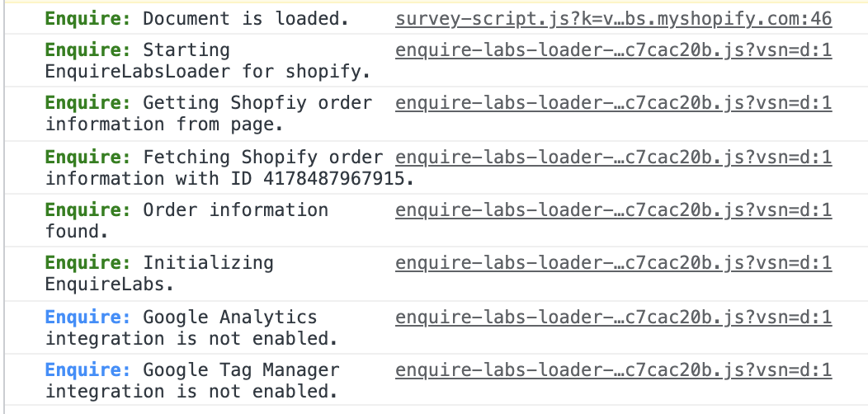Select 'Google Tag Manager integration is not enabled.' text

pos(192,380)
